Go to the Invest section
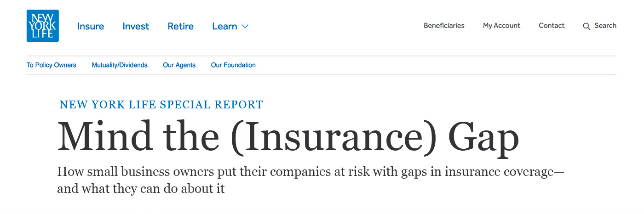This screenshot has width=644, height=214. click(x=136, y=26)
